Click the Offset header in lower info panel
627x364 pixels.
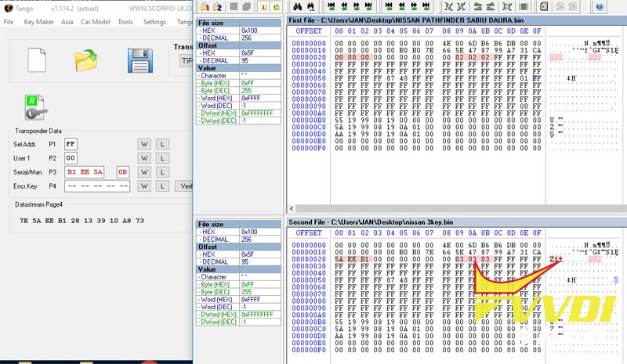point(238,247)
